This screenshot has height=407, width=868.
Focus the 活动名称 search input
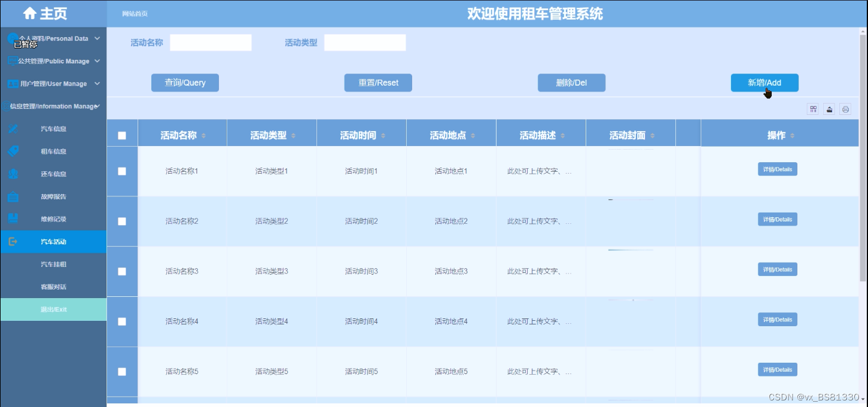click(211, 42)
